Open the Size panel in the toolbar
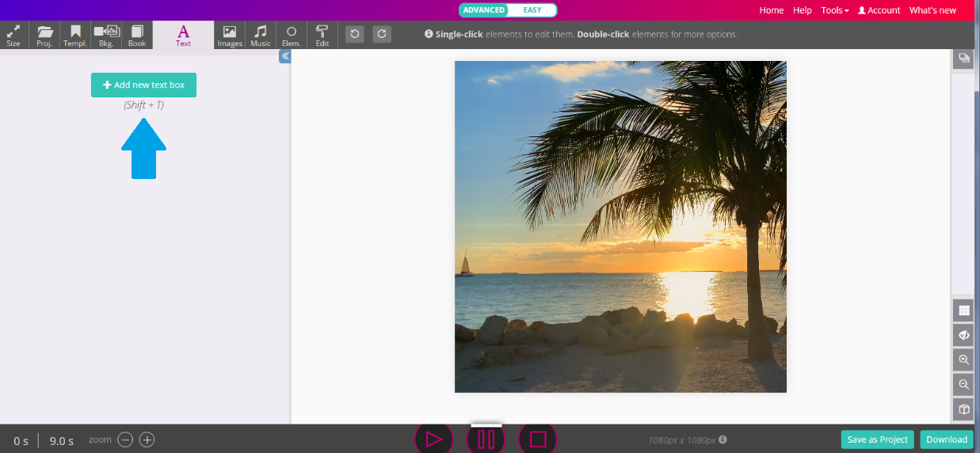980x453 pixels. point(13,36)
